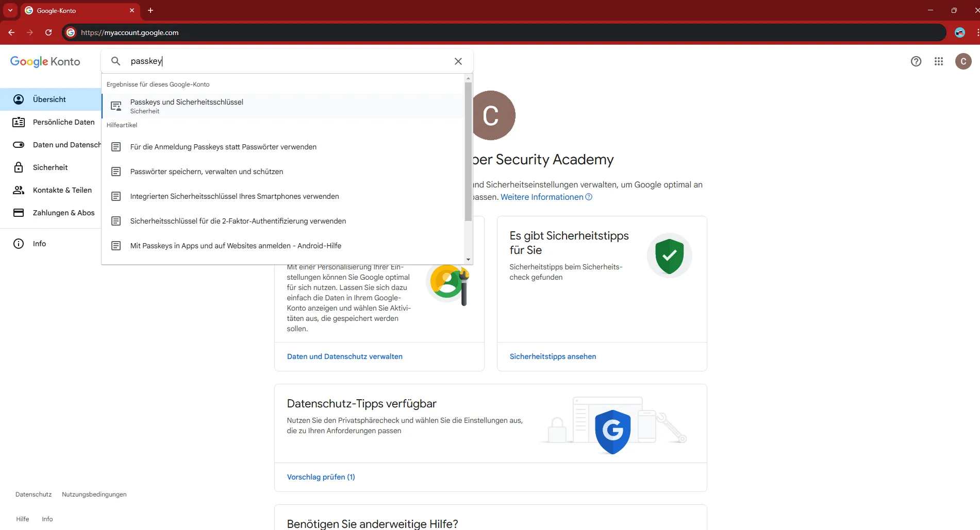
Task: Reload the current page
Action: [48, 32]
